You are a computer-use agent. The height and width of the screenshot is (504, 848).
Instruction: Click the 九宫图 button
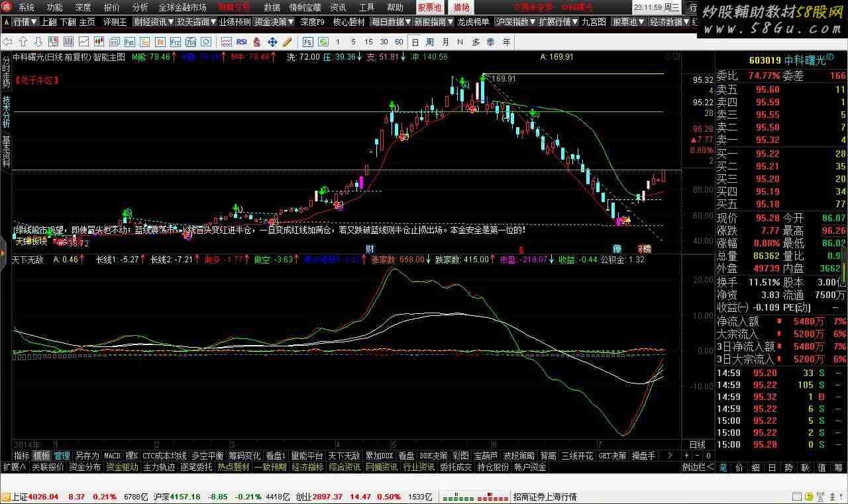coord(594,22)
